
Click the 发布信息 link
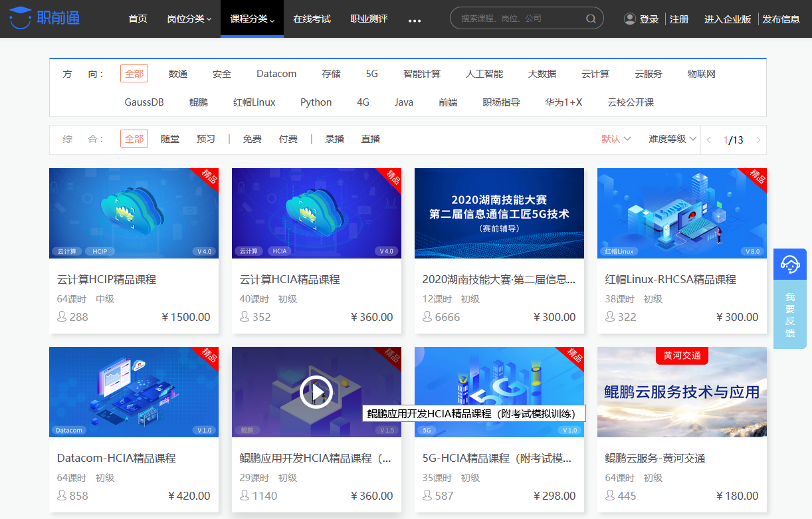coord(781,19)
